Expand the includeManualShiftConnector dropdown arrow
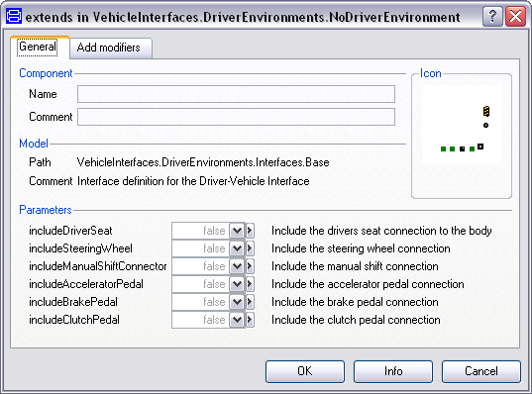Image resolution: width=532 pixels, height=394 pixels. point(237,266)
